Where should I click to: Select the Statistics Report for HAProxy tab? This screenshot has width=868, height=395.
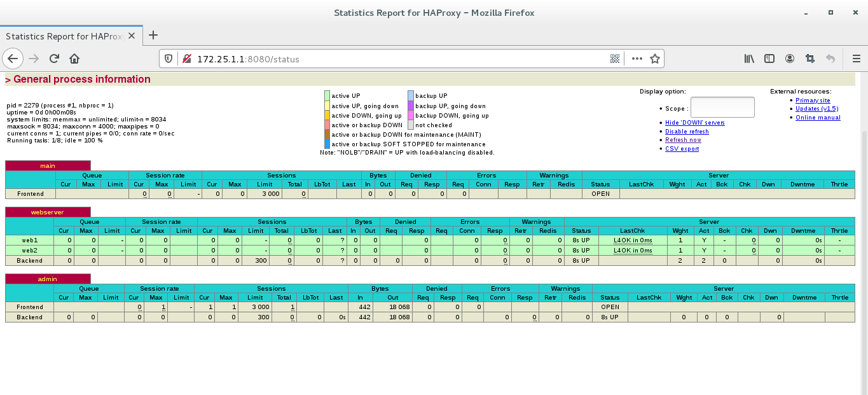click(71, 36)
